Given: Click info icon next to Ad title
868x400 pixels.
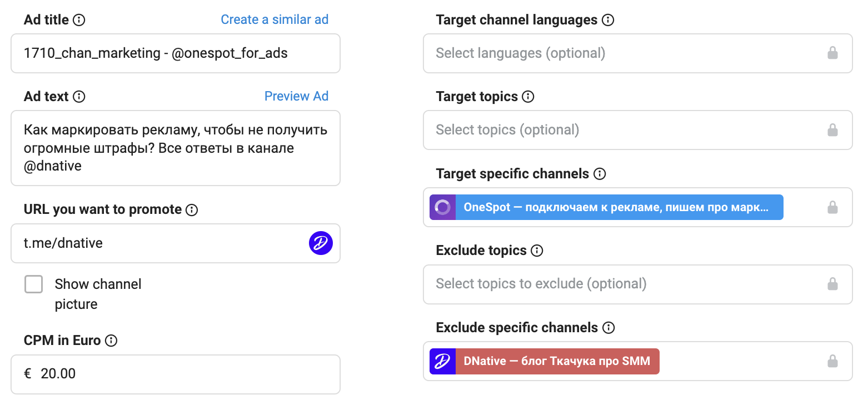Looking at the screenshot, I should click(79, 20).
